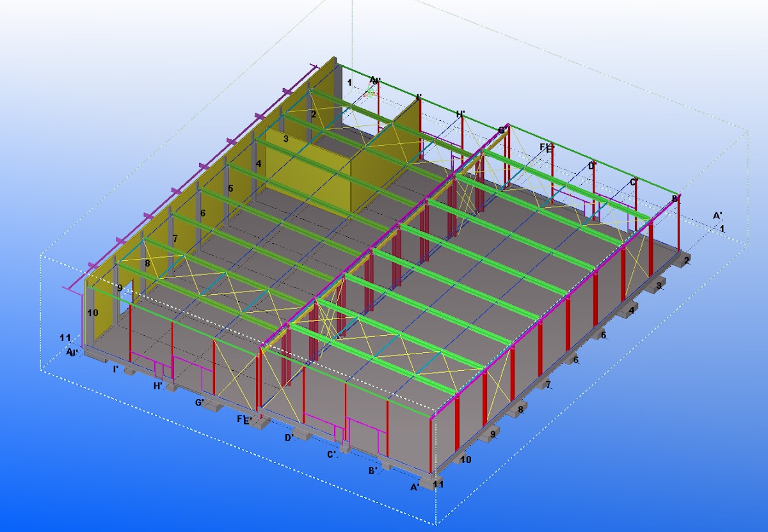Click grid label 10 near the bottom footings
This screenshot has height=532, width=768.
pos(466,460)
